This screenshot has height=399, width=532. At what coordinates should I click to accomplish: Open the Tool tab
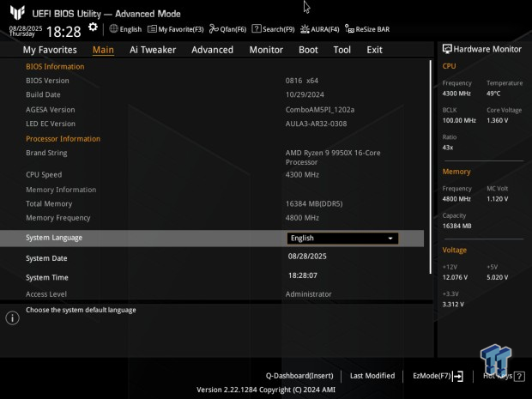[x=342, y=50]
